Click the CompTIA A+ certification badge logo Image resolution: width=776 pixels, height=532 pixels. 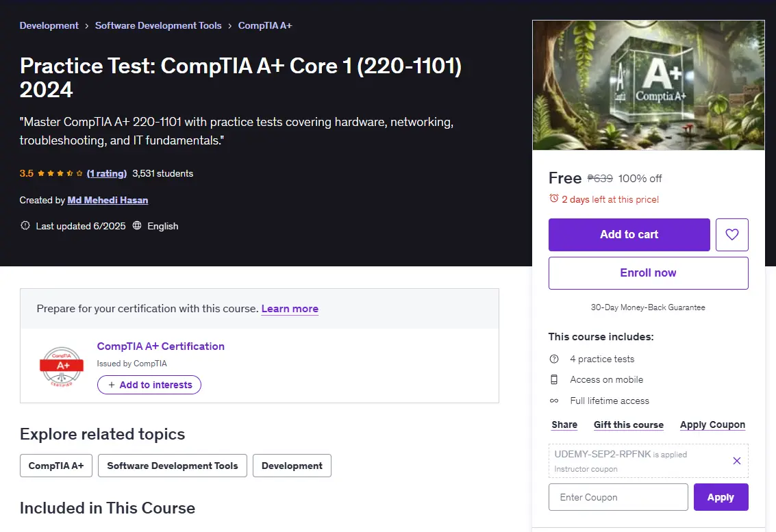click(x=62, y=367)
